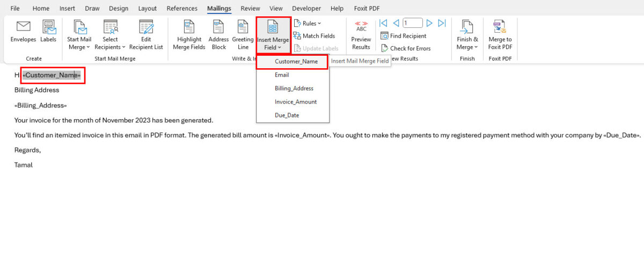The height and width of the screenshot is (271, 644).
Task: Go to last record
Action: (x=442, y=23)
